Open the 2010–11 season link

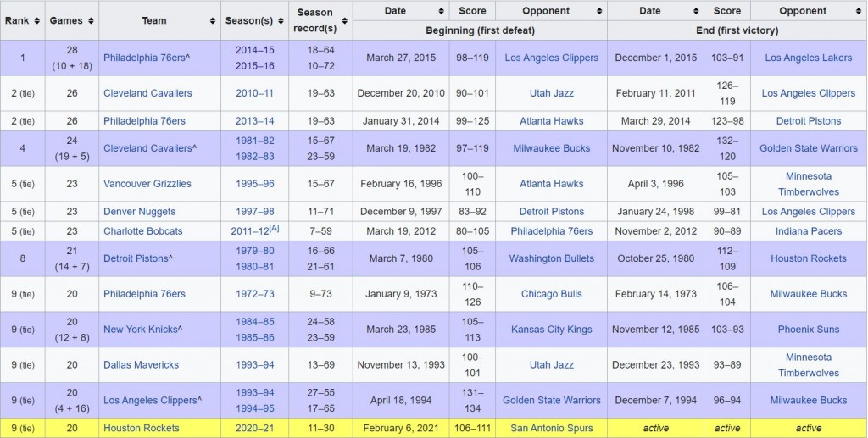click(x=254, y=93)
